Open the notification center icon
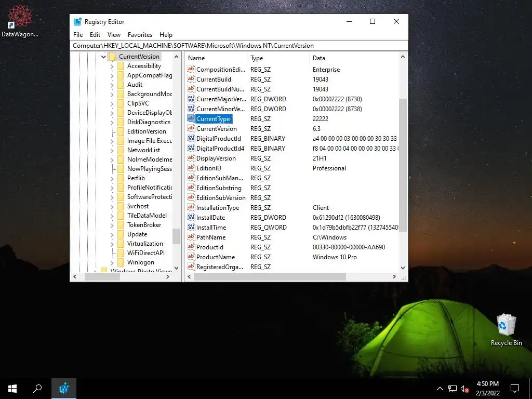Image resolution: width=532 pixels, height=399 pixels. tap(515, 389)
